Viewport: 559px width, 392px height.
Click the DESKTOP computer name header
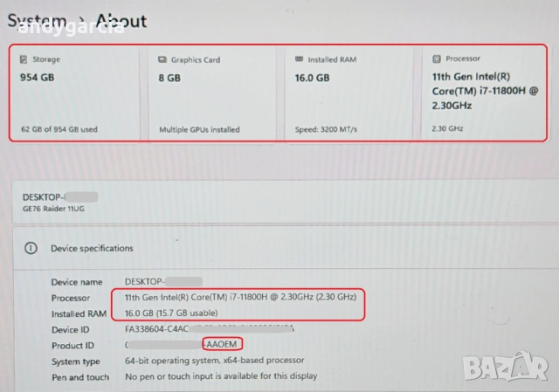60,197
